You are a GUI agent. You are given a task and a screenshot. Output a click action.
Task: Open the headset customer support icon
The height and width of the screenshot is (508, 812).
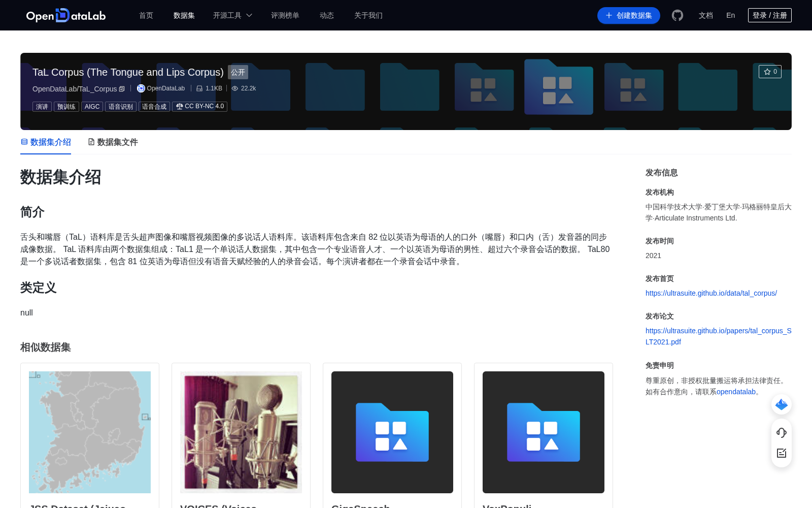pos(782,433)
